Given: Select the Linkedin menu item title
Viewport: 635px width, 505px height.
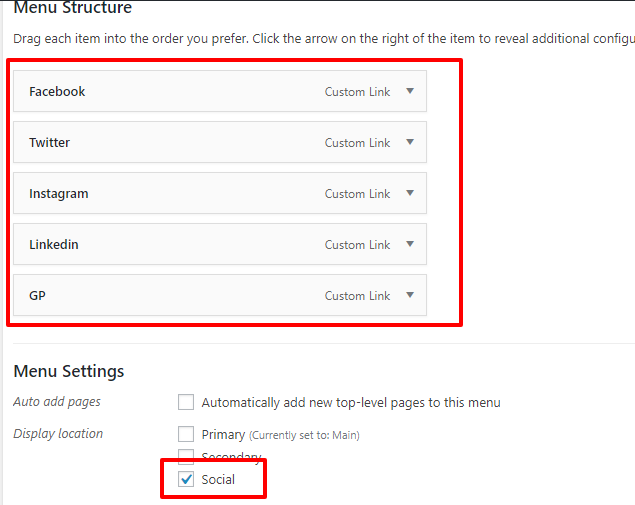Looking at the screenshot, I should (x=53, y=245).
